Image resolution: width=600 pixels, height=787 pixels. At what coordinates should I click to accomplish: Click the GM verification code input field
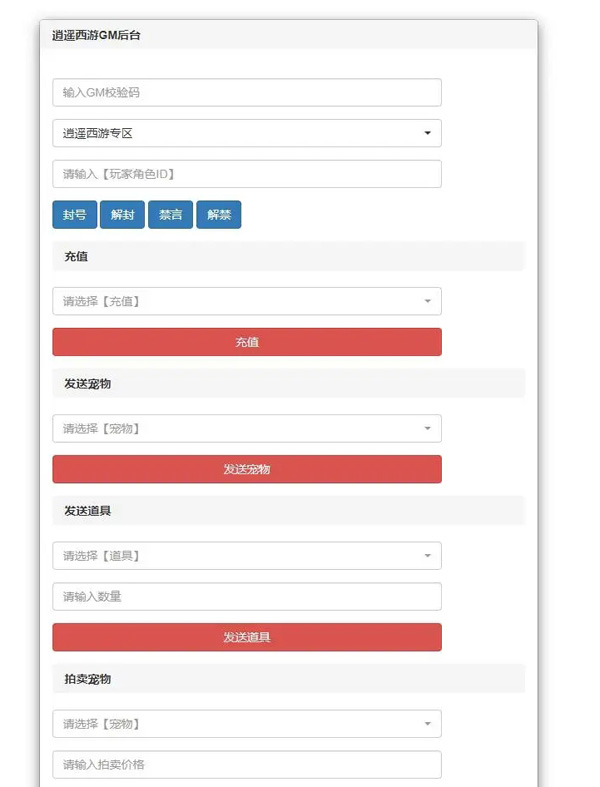[246, 92]
